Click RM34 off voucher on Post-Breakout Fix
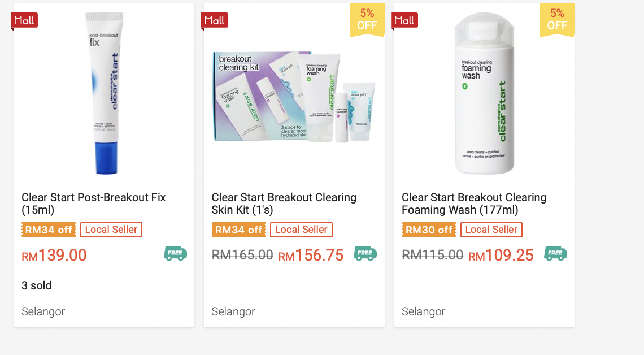The image size is (644, 355). [49, 230]
